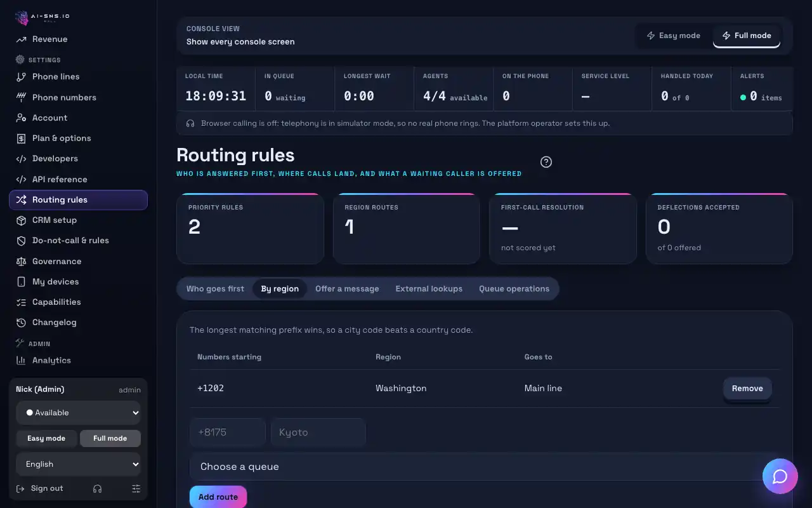Click the Phone lines branch icon

click(x=22, y=77)
